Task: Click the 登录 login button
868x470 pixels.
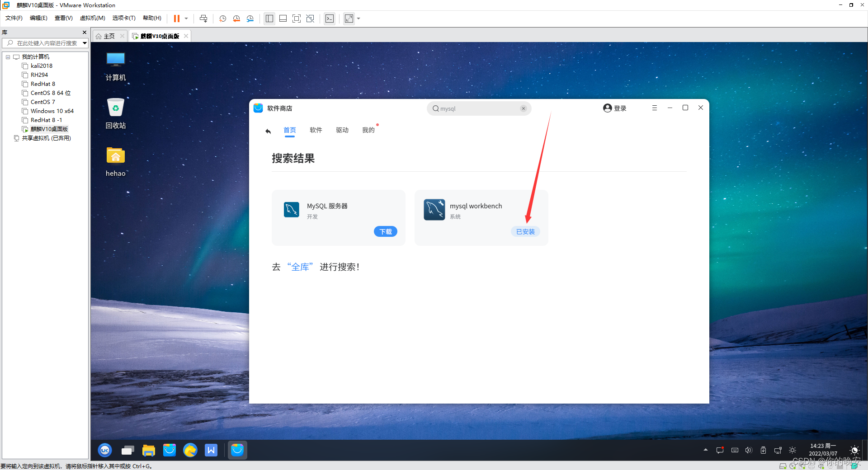Action: pos(615,108)
